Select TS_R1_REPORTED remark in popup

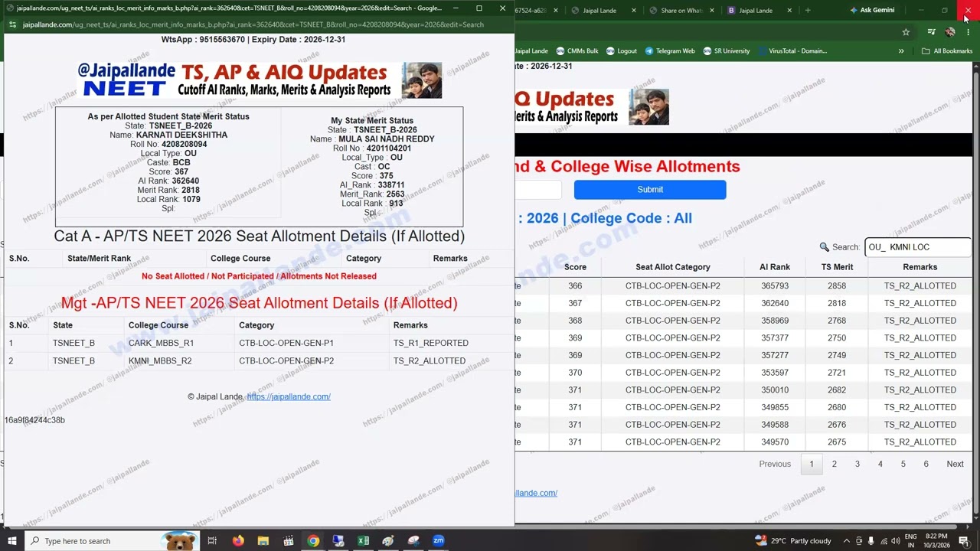click(x=430, y=343)
